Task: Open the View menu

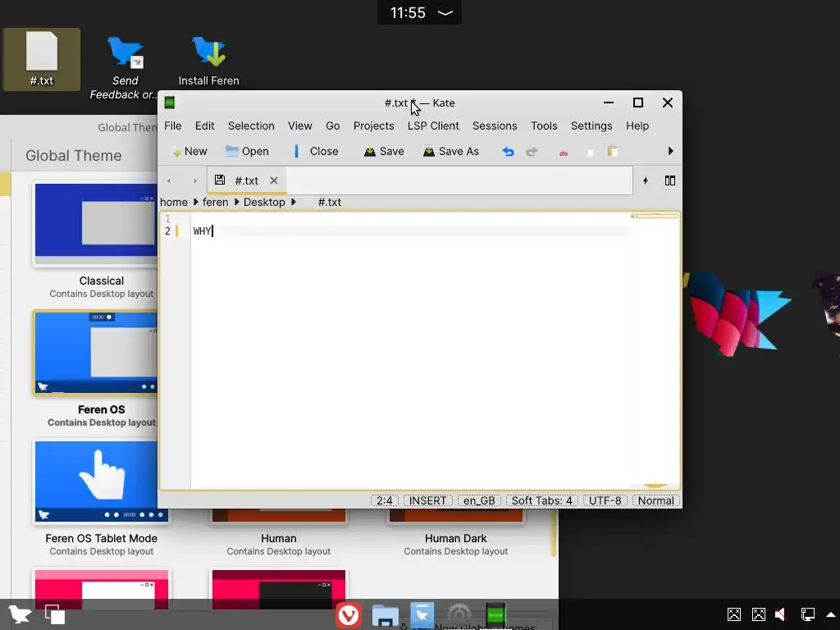Action: coord(300,126)
